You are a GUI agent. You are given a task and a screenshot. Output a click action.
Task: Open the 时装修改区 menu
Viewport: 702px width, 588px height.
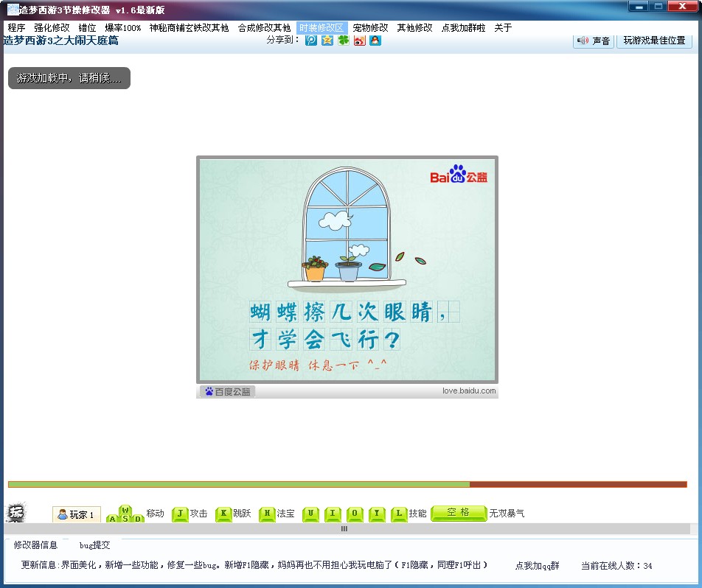[322, 28]
